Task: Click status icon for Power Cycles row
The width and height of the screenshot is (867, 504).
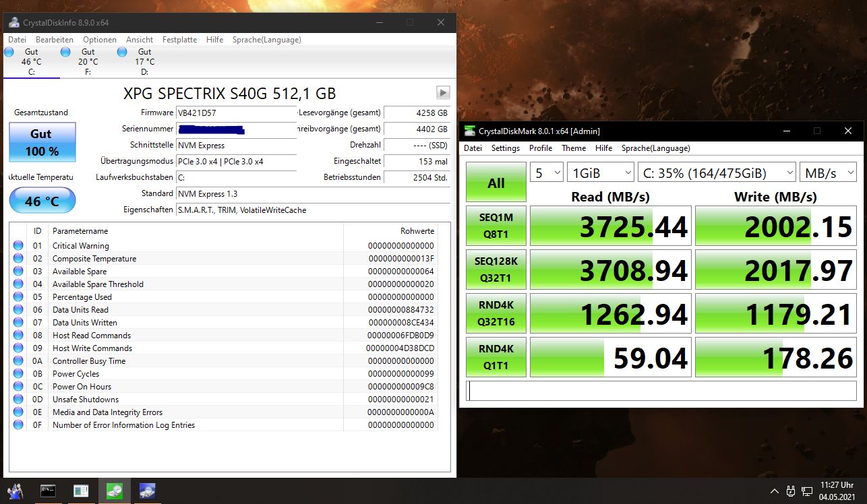Action: click(18, 373)
